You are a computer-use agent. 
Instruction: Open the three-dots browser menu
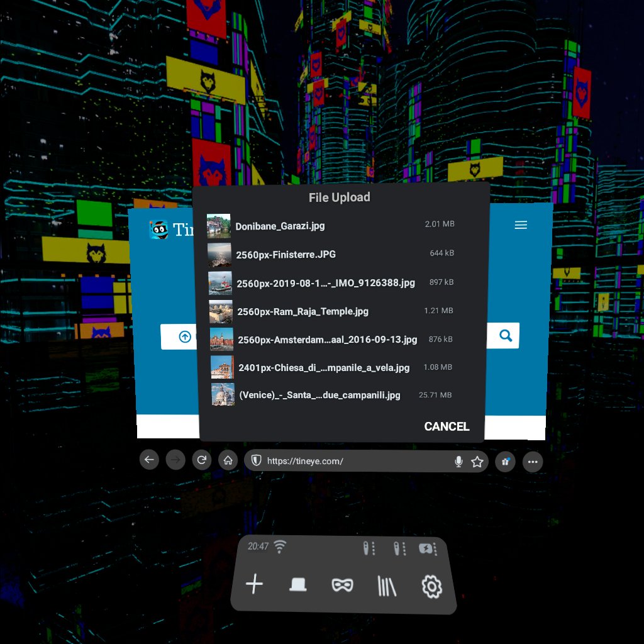point(533,462)
